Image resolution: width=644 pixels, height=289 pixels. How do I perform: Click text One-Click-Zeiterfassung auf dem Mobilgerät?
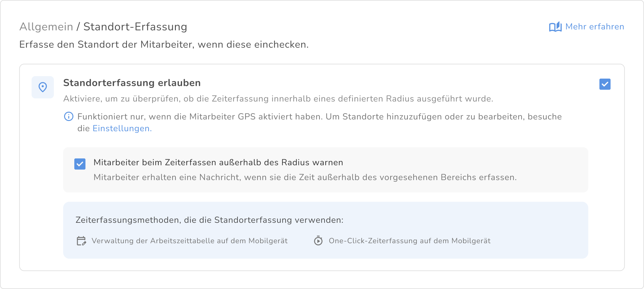pyautogui.click(x=410, y=241)
